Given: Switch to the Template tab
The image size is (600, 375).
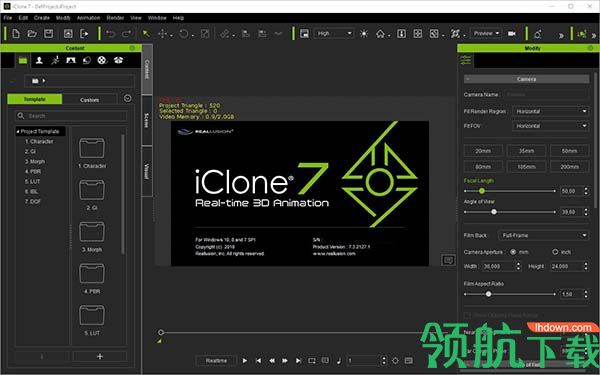Looking at the screenshot, I should 34,99.
